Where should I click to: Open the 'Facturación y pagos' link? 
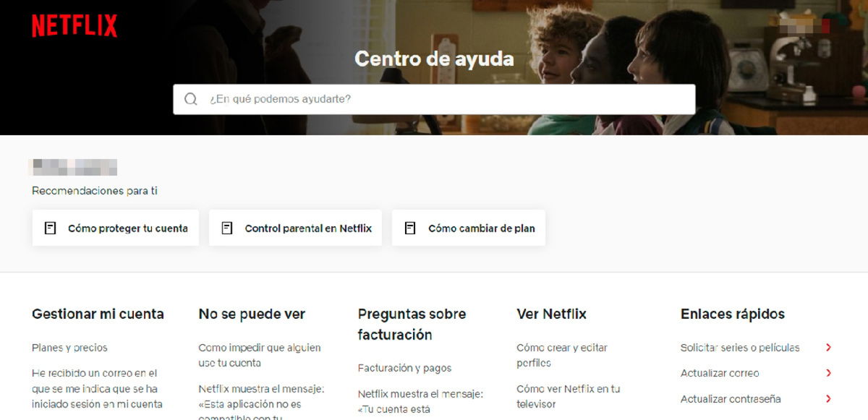click(x=404, y=368)
